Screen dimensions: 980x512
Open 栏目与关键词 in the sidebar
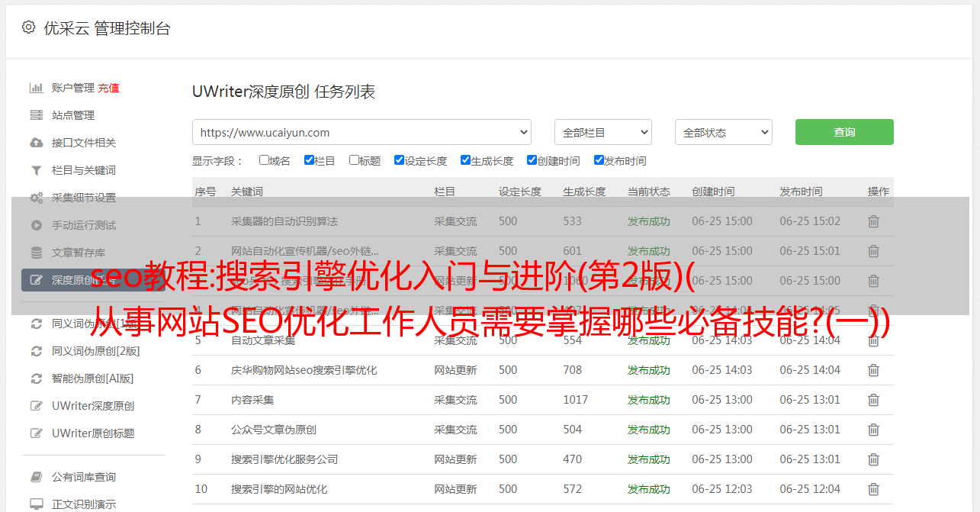(84, 170)
